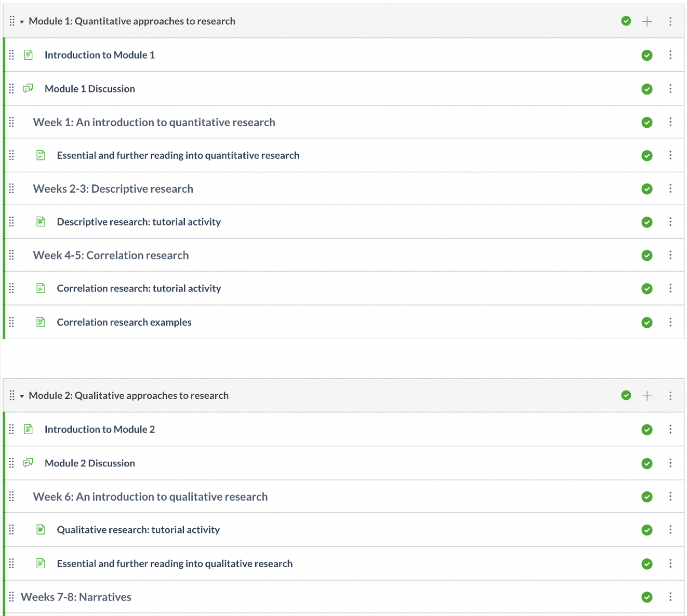Click discussion icon beside Module 1 Discussion
Viewport: 687px width, 616px height.
point(28,88)
